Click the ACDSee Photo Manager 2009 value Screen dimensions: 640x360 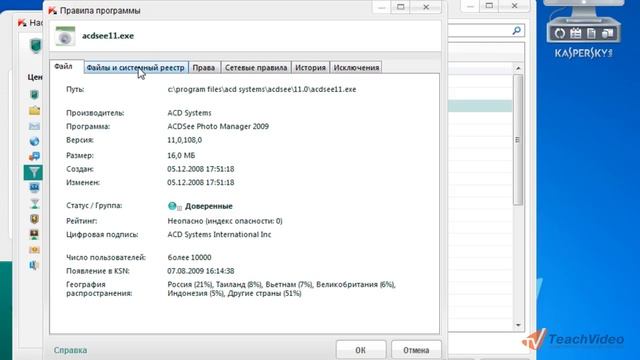coord(218,127)
